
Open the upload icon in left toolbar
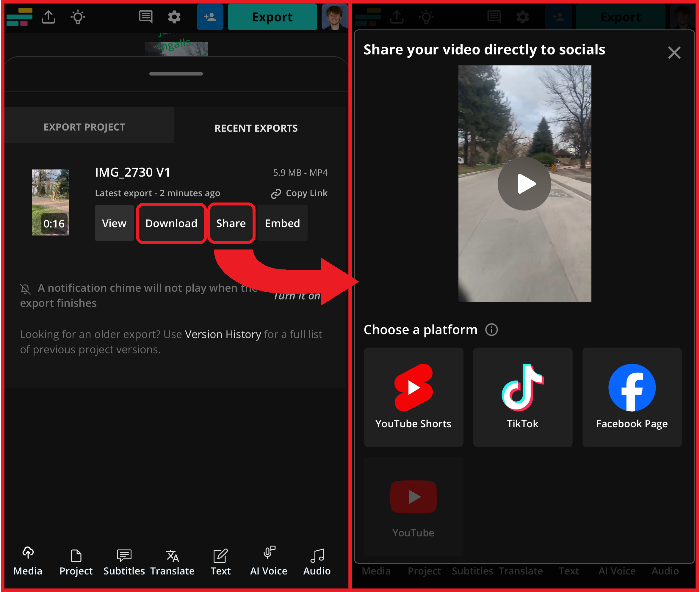[x=48, y=17]
